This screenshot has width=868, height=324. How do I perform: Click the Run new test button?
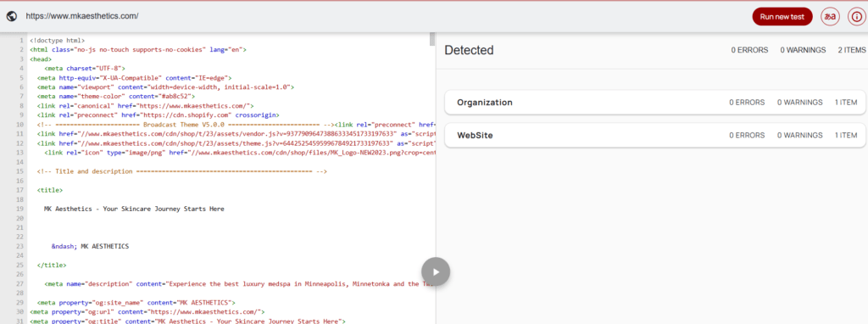(x=782, y=17)
